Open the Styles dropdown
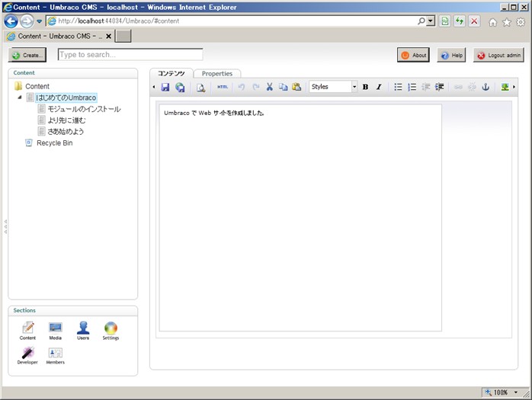The width and height of the screenshot is (532, 400). 333,87
